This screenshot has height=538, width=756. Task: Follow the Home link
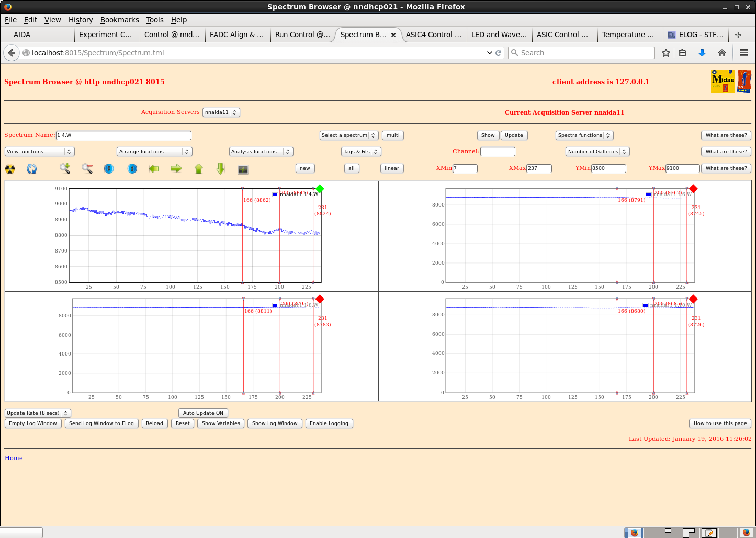pos(14,458)
